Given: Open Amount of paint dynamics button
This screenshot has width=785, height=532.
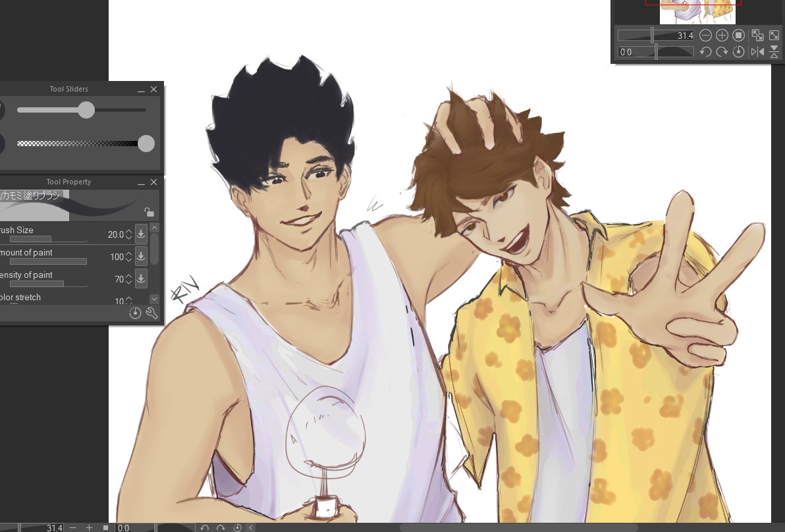Looking at the screenshot, I should (141, 256).
